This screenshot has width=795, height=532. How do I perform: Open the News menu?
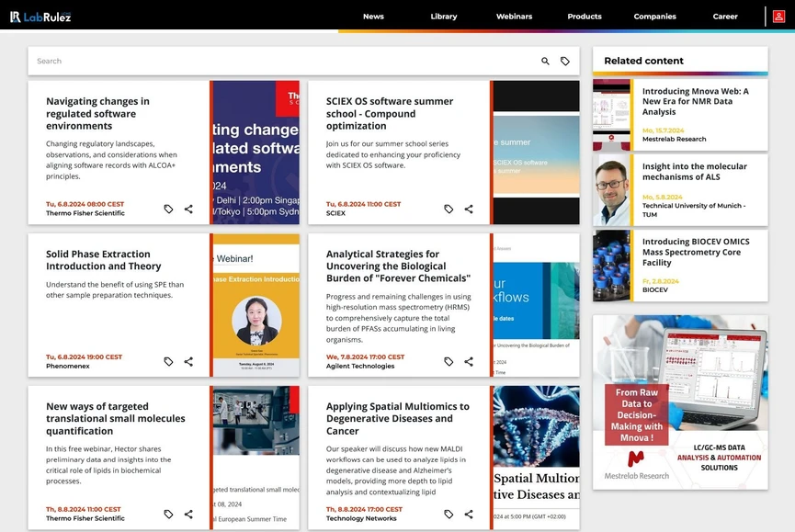[x=373, y=16]
